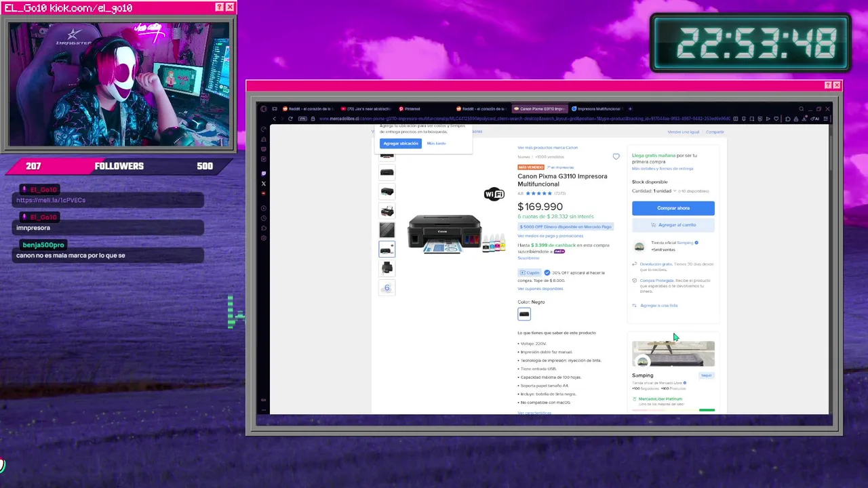This screenshot has width=868, height=488.
Task: Click Agregar al carrito button
Action: 673,224
